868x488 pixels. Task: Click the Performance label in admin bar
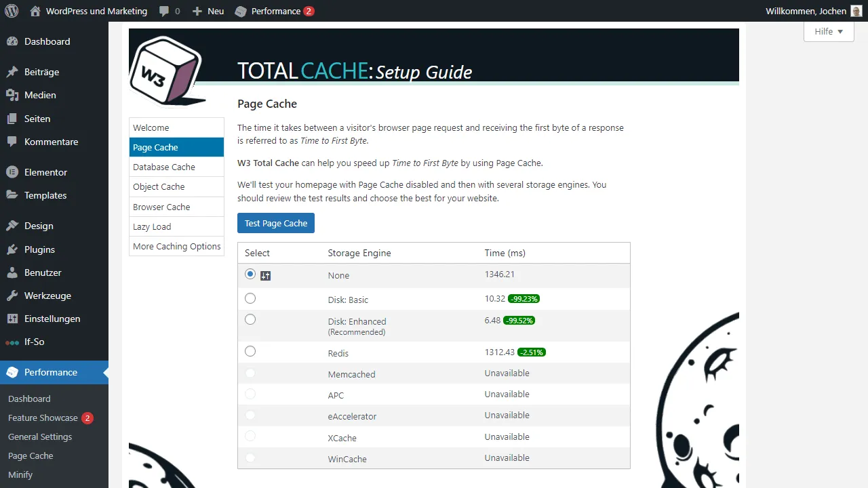pyautogui.click(x=275, y=11)
